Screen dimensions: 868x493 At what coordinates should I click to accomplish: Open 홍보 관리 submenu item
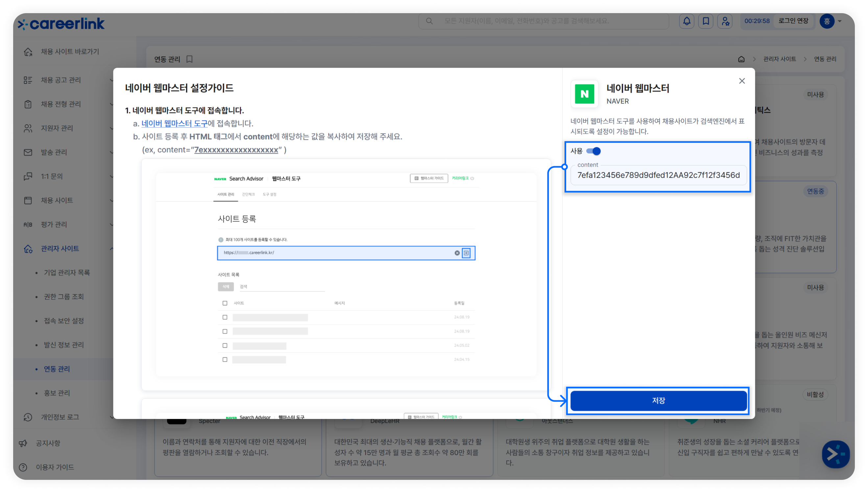(x=57, y=393)
